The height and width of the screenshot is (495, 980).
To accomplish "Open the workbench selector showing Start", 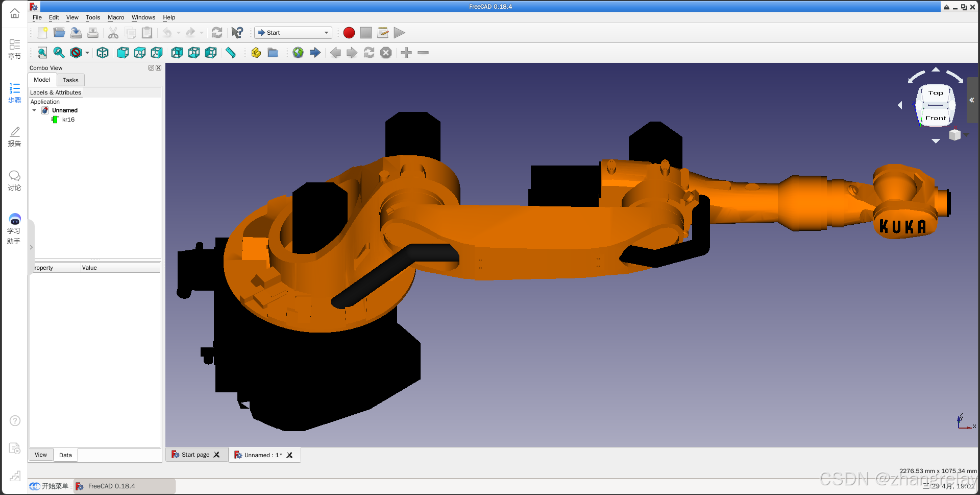I will click(293, 33).
